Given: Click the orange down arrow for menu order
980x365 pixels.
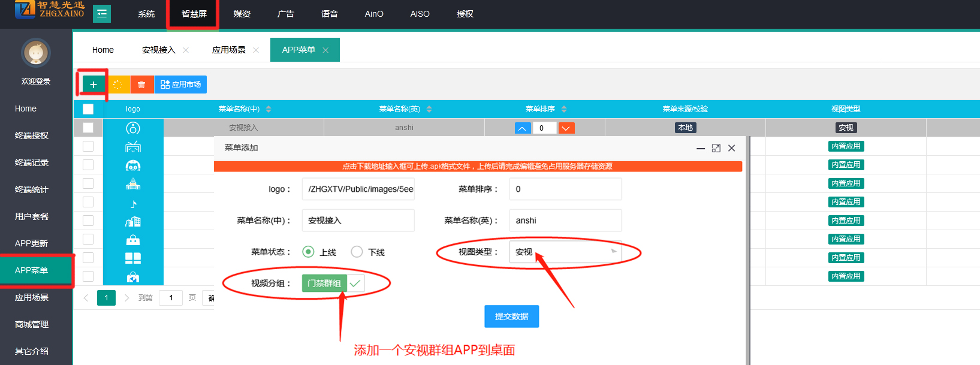Looking at the screenshot, I should pyautogui.click(x=566, y=128).
